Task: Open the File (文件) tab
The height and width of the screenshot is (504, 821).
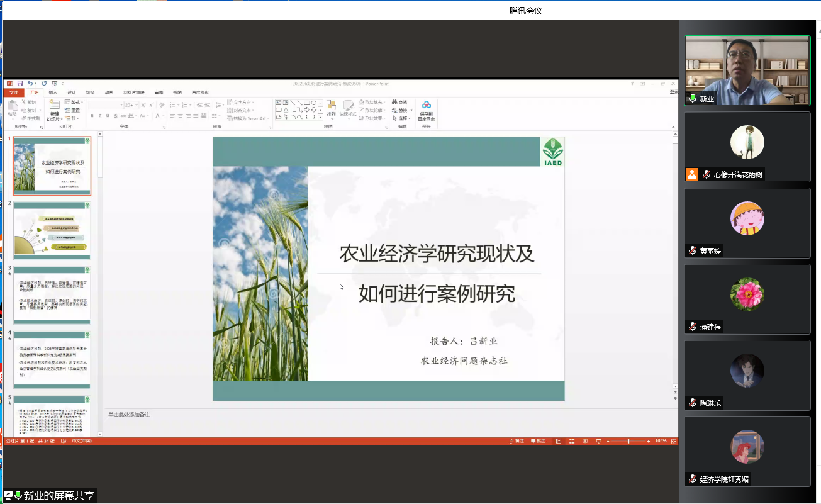Action: pyautogui.click(x=13, y=92)
